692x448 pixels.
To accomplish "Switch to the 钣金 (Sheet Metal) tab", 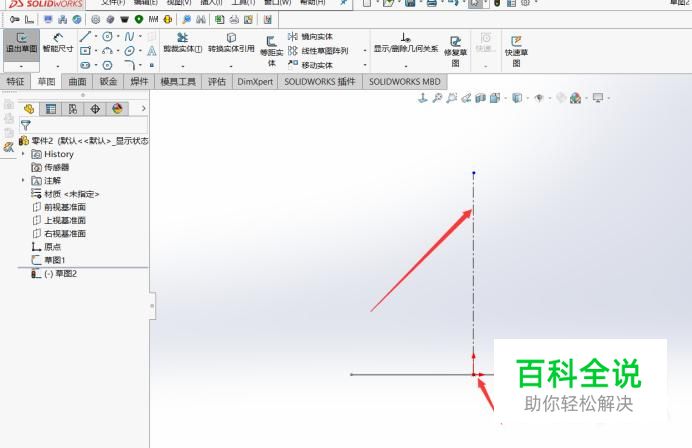I will (108, 82).
